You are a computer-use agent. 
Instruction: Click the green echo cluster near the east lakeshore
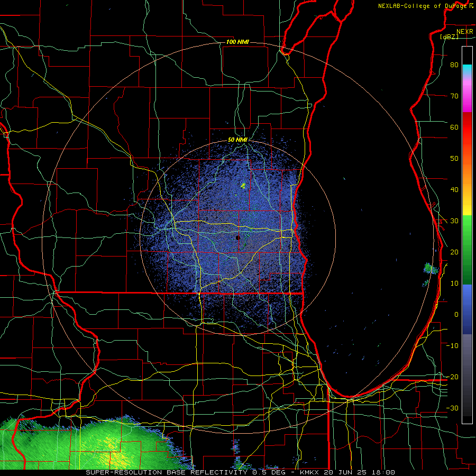pyautogui.click(x=431, y=269)
